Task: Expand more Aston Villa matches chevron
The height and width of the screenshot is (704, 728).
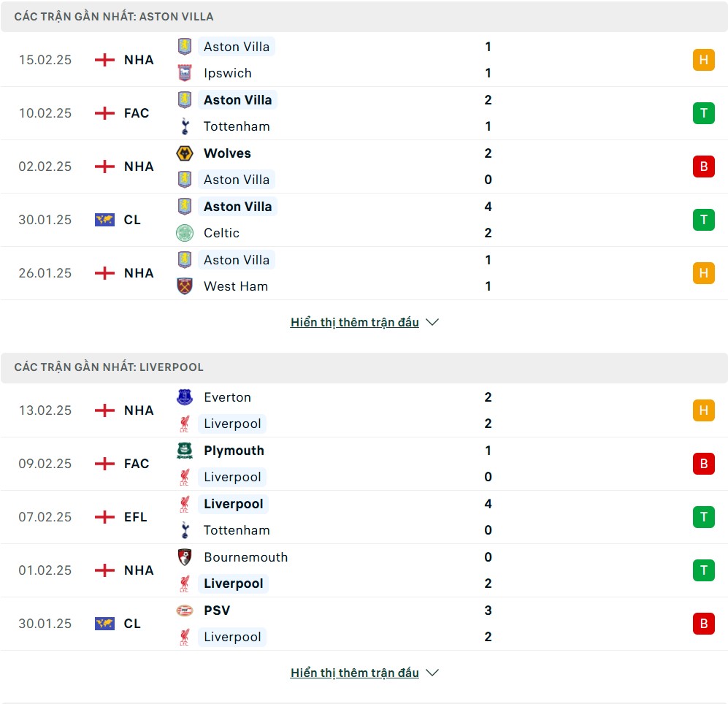Action: [432, 322]
